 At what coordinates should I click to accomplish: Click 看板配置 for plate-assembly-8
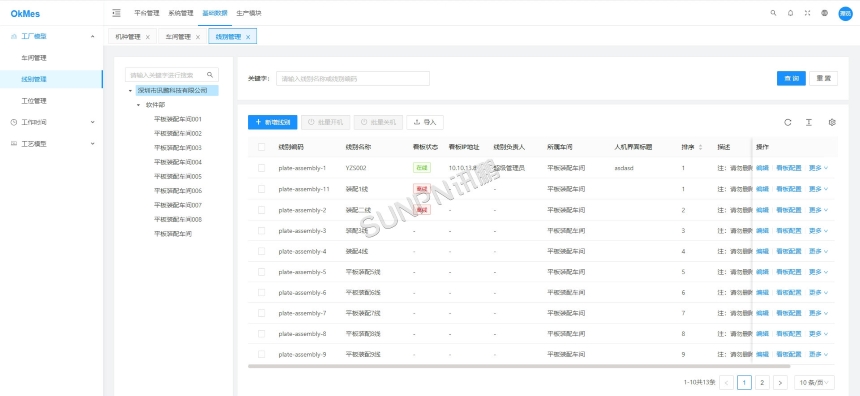tap(789, 333)
